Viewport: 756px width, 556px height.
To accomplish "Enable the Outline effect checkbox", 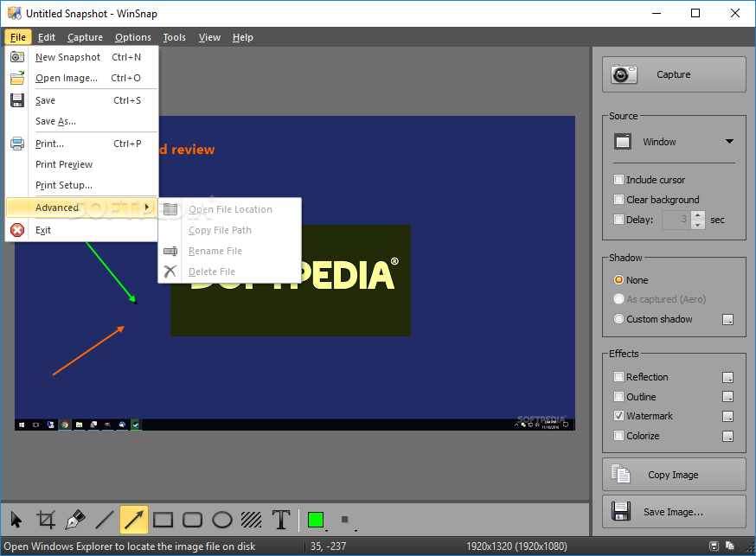I will tap(618, 397).
